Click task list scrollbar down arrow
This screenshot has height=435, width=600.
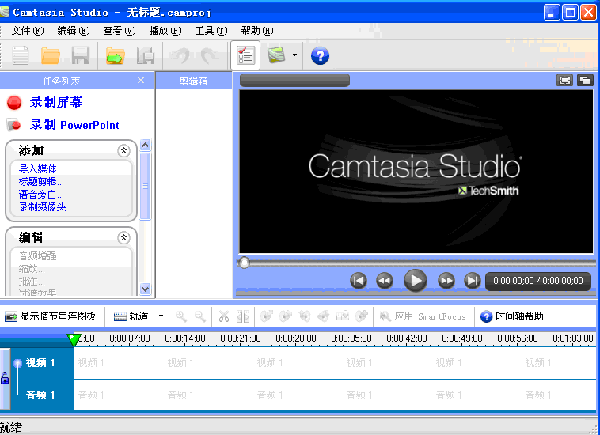[145, 289]
